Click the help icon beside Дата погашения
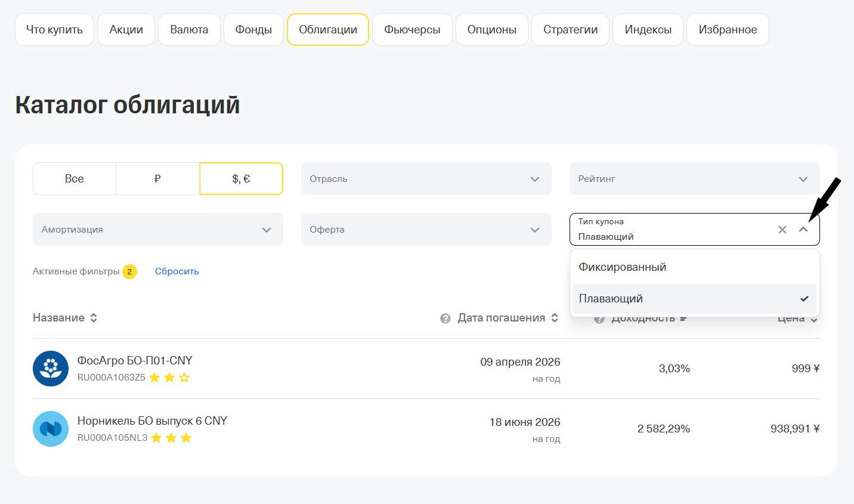Image resolution: width=854 pixels, height=504 pixels. pos(445,319)
